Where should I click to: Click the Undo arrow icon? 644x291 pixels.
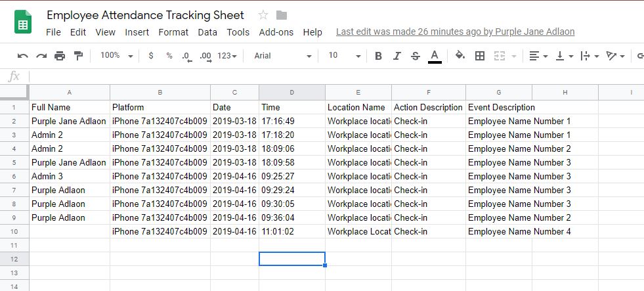(x=22, y=56)
